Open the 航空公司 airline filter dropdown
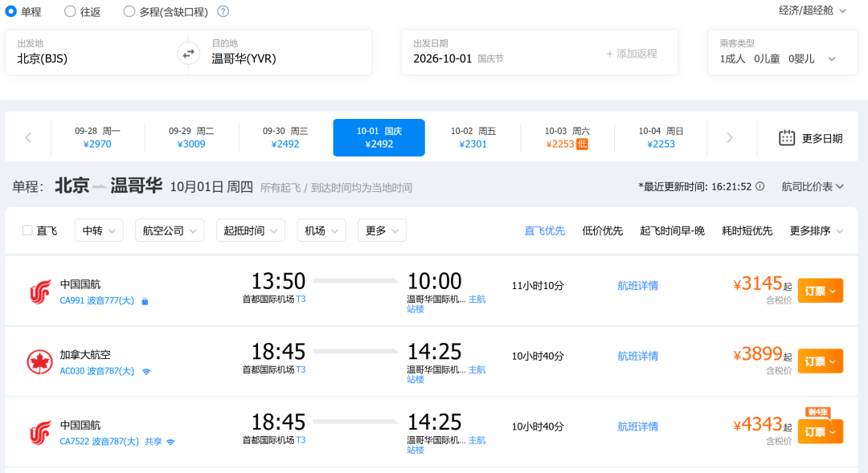 [x=170, y=230]
